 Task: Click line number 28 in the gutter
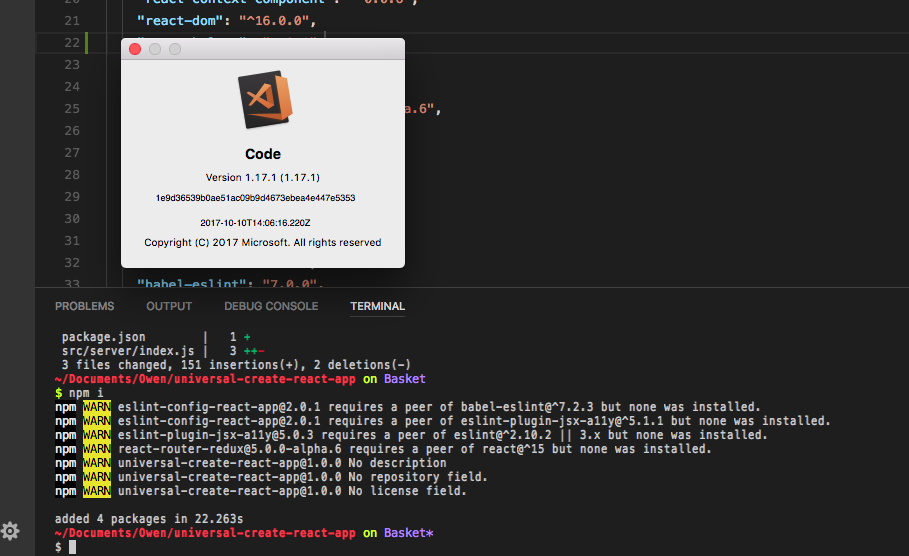(72, 175)
